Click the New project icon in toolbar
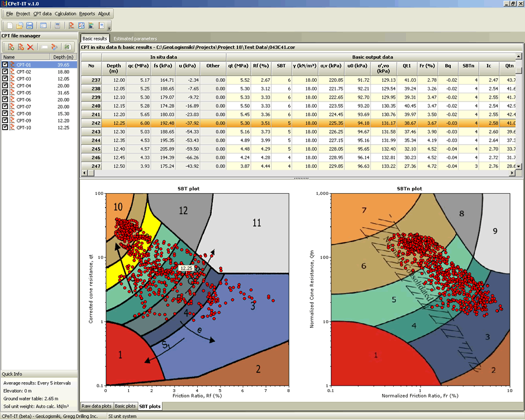The image size is (525, 420). coord(9,26)
